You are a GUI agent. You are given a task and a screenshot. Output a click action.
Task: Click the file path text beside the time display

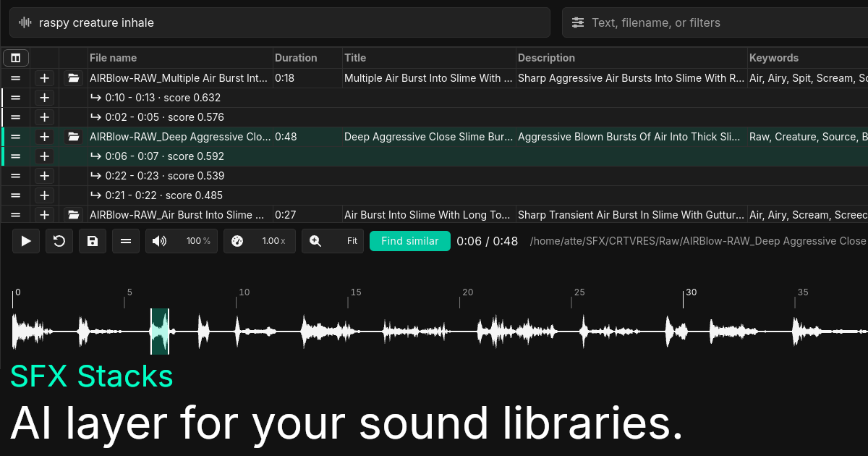pos(698,241)
